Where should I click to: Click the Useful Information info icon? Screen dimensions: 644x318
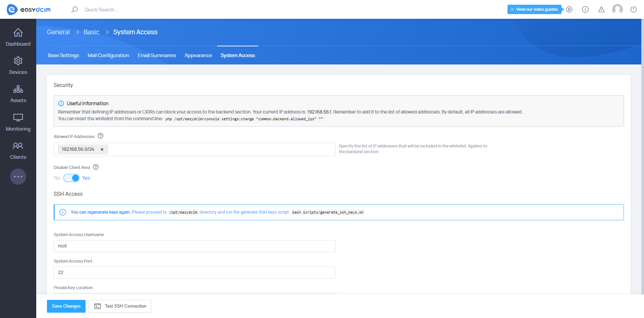pyautogui.click(x=61, y=103)
